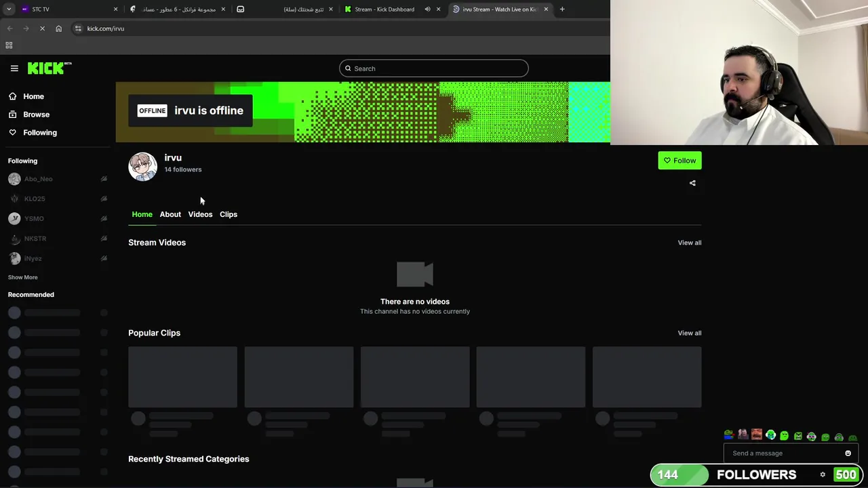Screen dimensions: 868x488
Task: Mute the Kick Dashboard tab audio
Action: [427, 9]
